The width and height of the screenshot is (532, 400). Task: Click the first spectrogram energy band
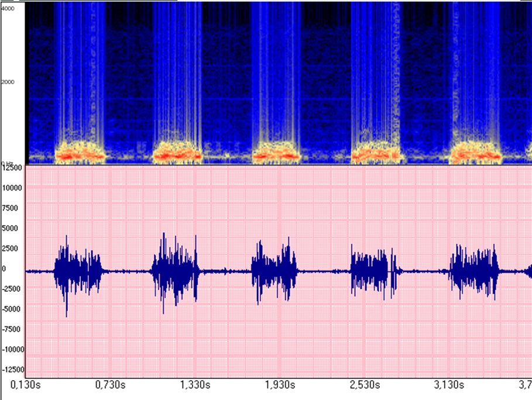(x=80, y=154)
